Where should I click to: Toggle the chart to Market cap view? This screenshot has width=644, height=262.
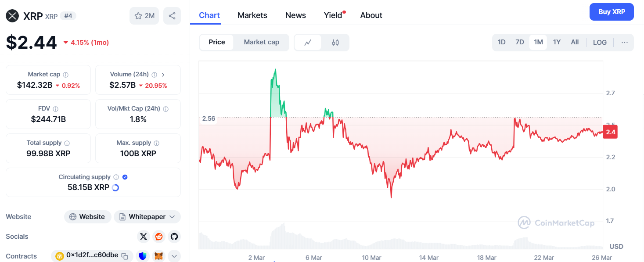tap(261, 42)
